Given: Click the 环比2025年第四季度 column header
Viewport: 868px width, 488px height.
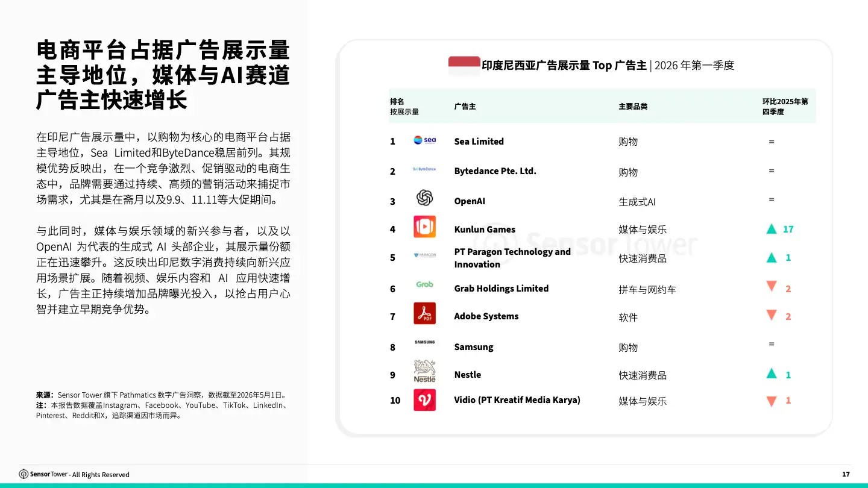Looking at the screenshot, I should [x=785, y=107].
